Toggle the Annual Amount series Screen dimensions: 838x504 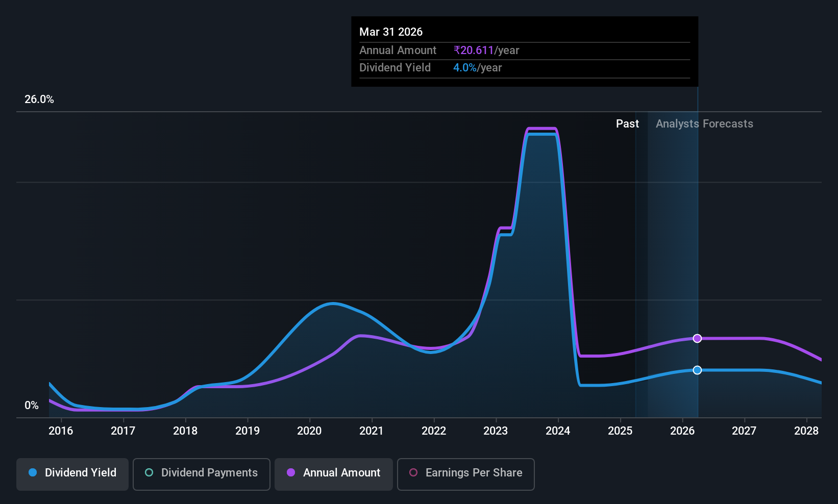pos(334,474)
